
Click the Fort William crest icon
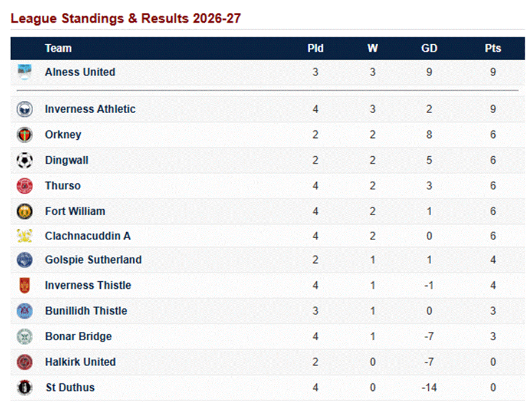[24, 211]
